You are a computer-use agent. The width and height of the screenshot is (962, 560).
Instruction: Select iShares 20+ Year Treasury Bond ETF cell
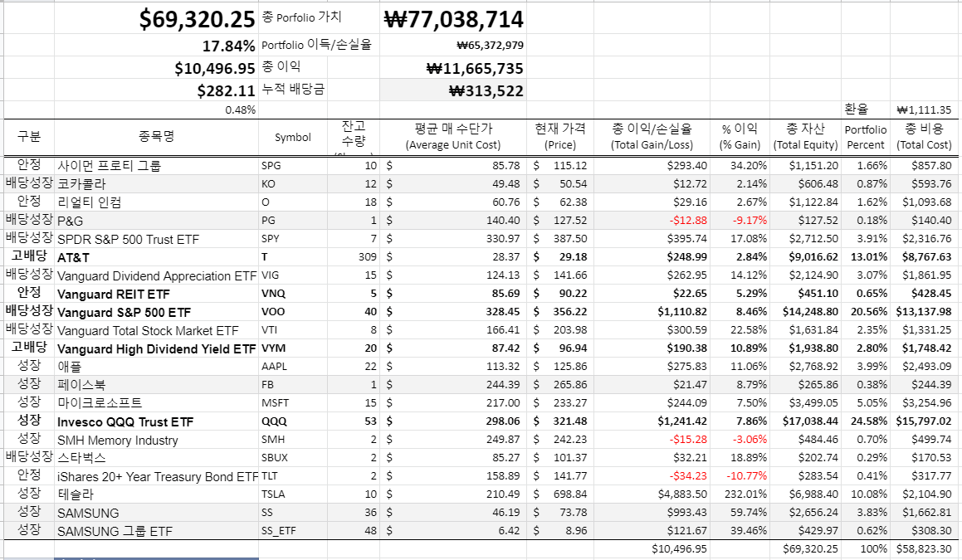pyautogui.click(x=156, y=476)
